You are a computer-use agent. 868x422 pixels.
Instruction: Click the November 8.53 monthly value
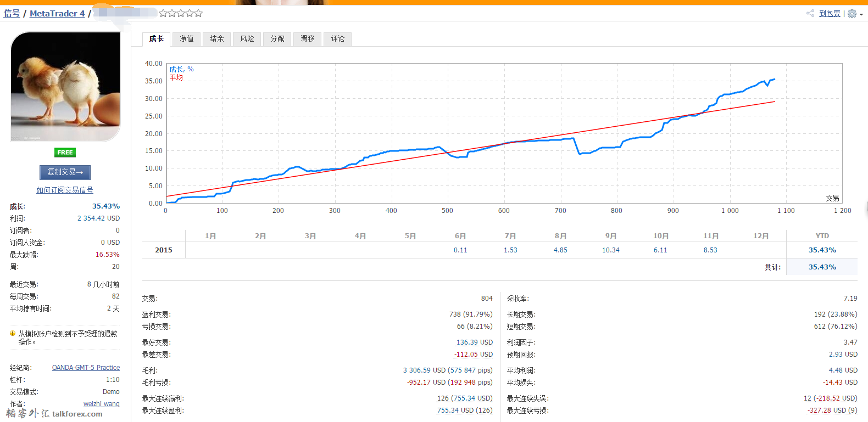tap(710, 250)
